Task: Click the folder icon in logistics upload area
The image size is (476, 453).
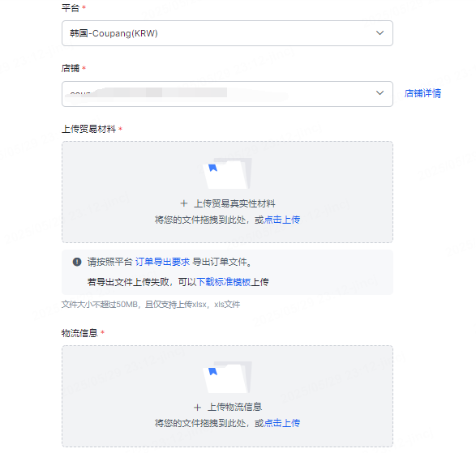Action: point(227,377)
